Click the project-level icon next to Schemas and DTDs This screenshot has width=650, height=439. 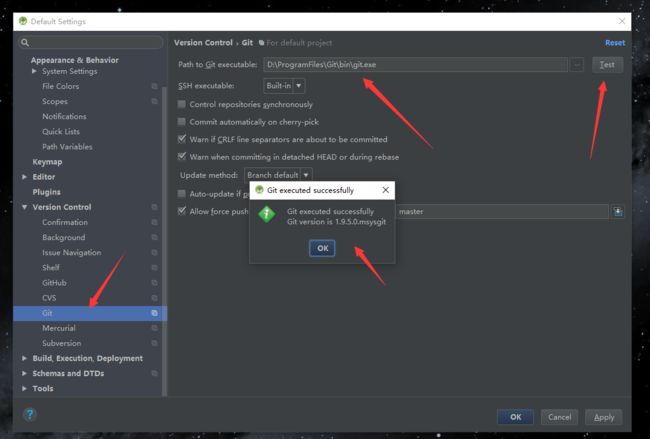coord(154,373)
